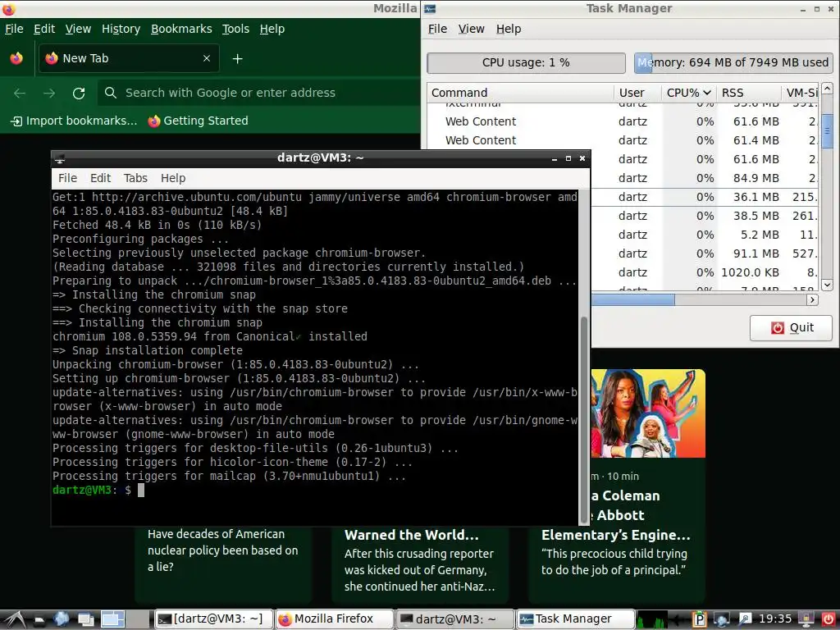Click the red logout power icon in taskbar
The image size is (840, 630).
pyautogui.click(x=829, y=619)
